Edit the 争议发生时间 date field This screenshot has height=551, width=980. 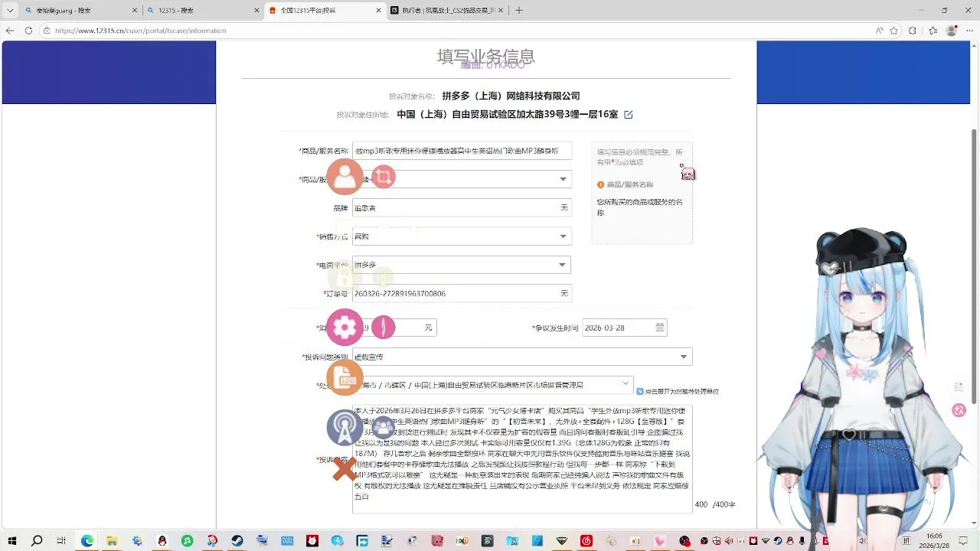625,328
